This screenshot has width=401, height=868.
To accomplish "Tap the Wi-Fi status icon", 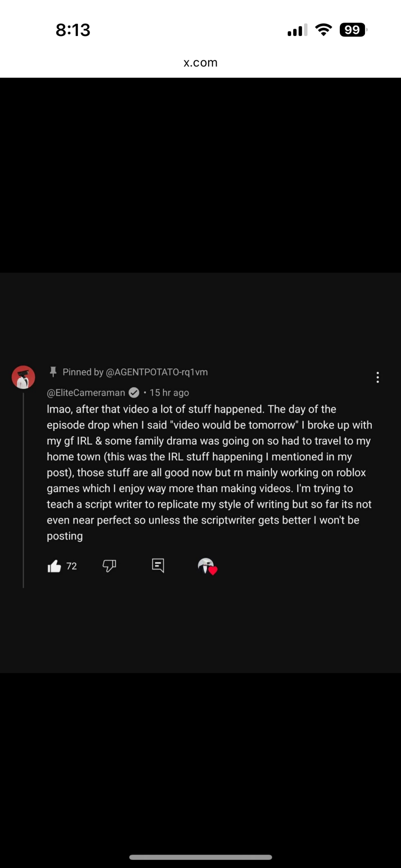I will [x=323, y=30].
